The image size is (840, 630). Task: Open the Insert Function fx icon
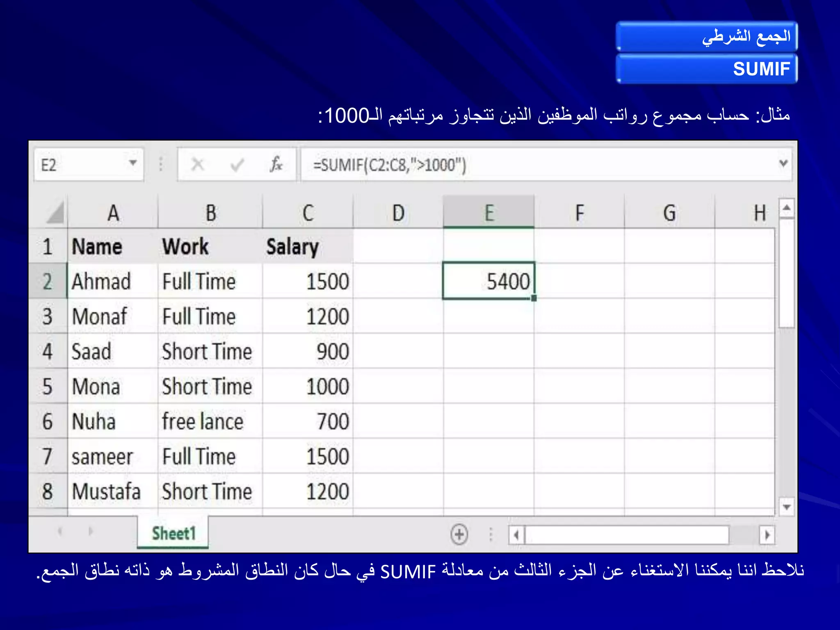click(276, 164)
